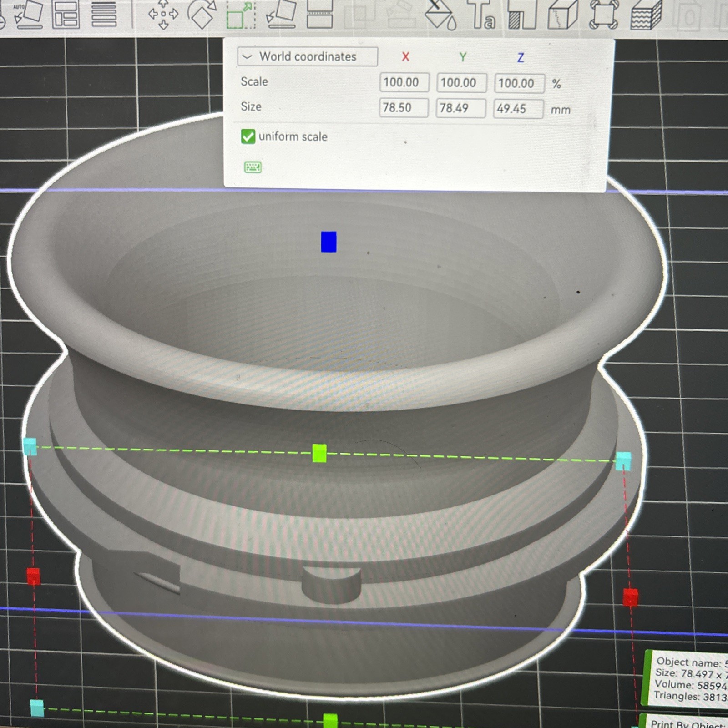The image size is (728, 728).
Task: Select the Seam painting cube icon
Action: tap(562, 15)
